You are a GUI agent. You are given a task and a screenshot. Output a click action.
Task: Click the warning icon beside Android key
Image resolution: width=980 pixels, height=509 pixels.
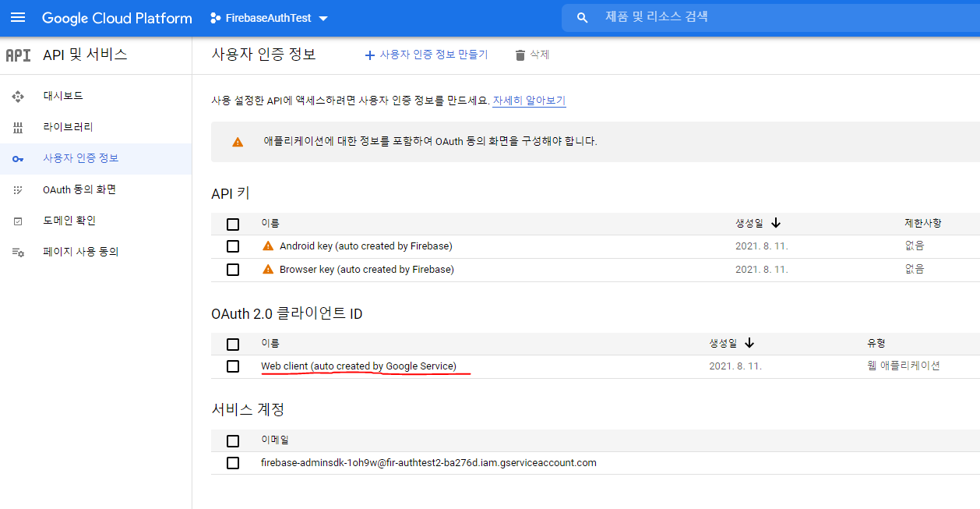268,246
